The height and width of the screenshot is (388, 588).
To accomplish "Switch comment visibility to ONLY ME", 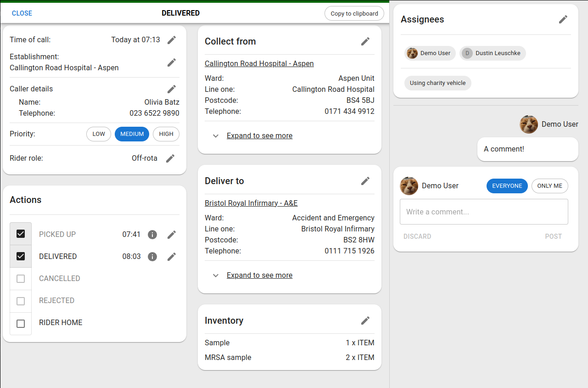I will tap(549, 186).
